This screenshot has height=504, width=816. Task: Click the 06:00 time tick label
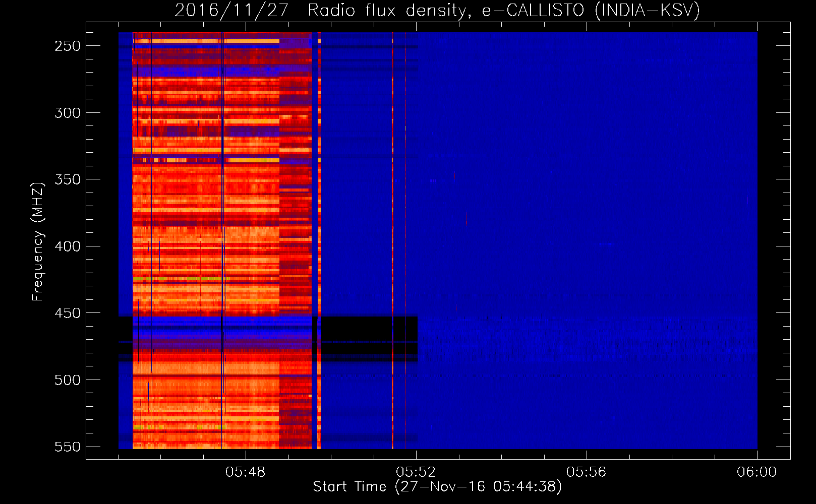(757, 472)
